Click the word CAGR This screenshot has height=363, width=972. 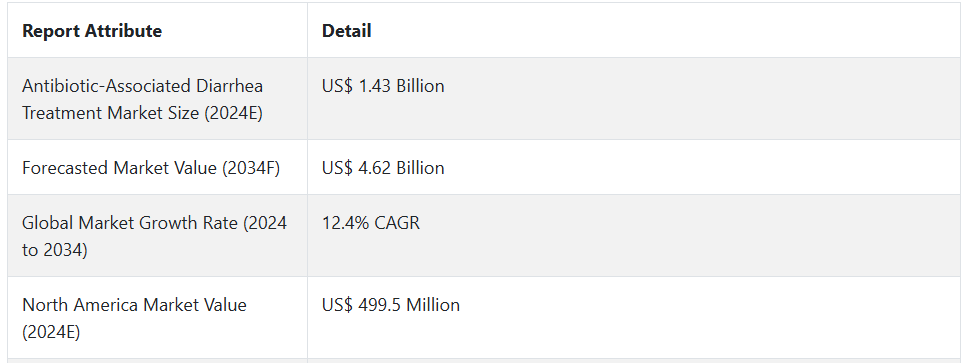pyautogui.click(x=397, y=222)
